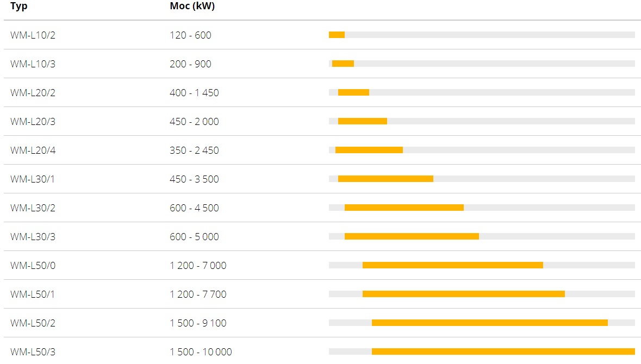Image resolution: width=641 pixels, height=364 pixels.
Task: Click the orange range bar for WM-L20/4
Action: 369,150
